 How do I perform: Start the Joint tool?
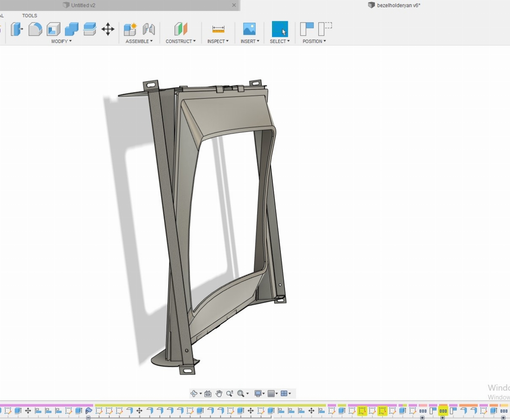click(149, 29)
